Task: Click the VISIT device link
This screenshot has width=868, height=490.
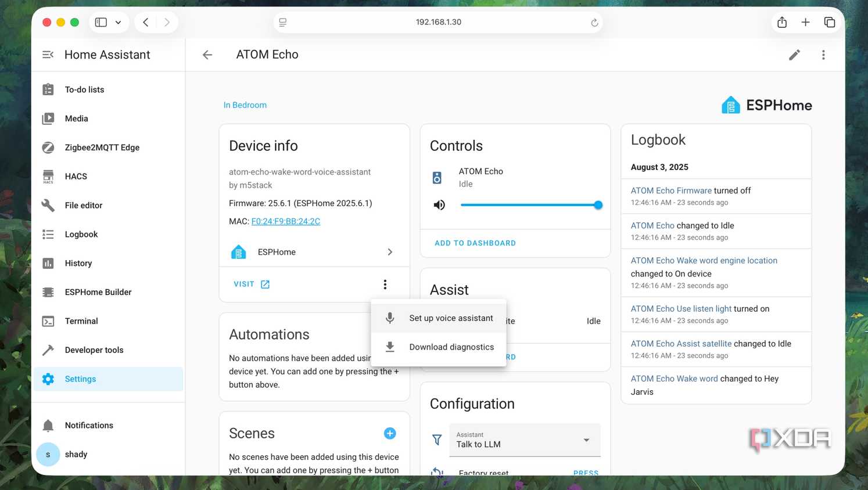Action: (x=252, y=284)
